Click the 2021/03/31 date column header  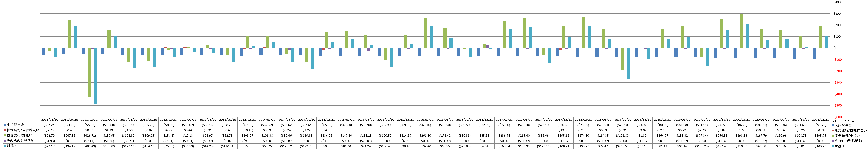point(820,120)
